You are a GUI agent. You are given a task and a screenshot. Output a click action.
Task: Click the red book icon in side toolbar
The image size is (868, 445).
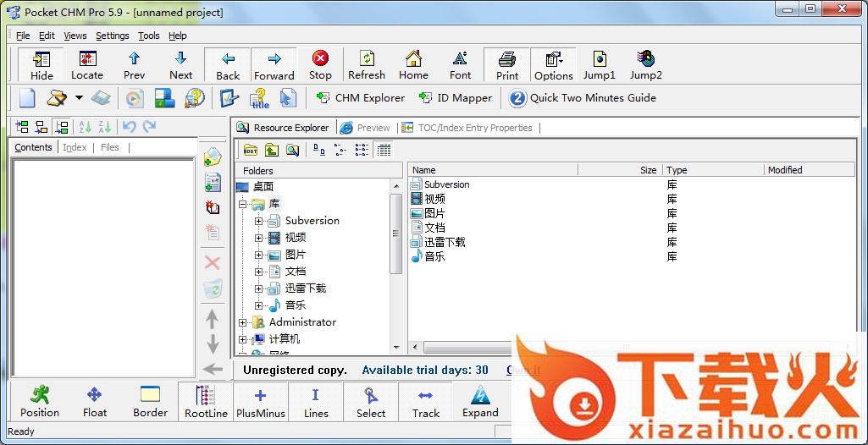coord(213,207)
